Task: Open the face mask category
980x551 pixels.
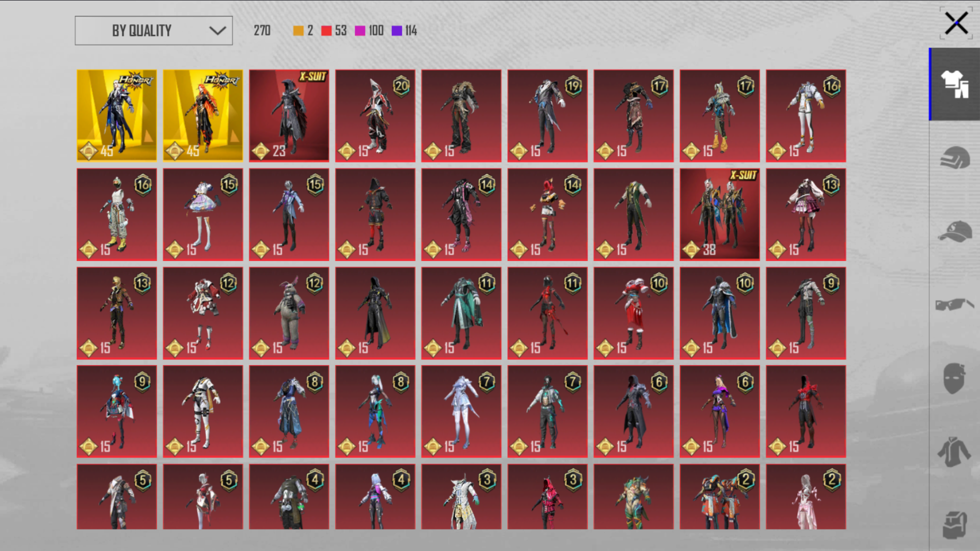Action: [x=955, y=378]
